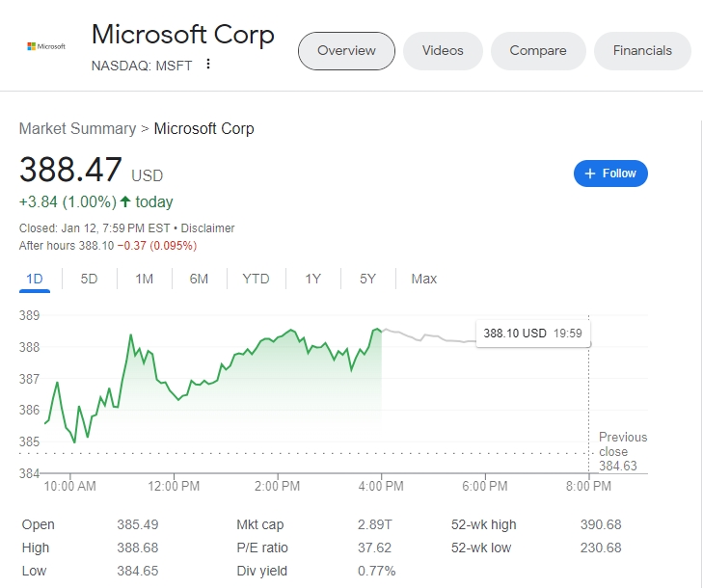This screenshot has height=588, width=703.
Task: Open the three-dot more options menu
Action: coord(208,65)
